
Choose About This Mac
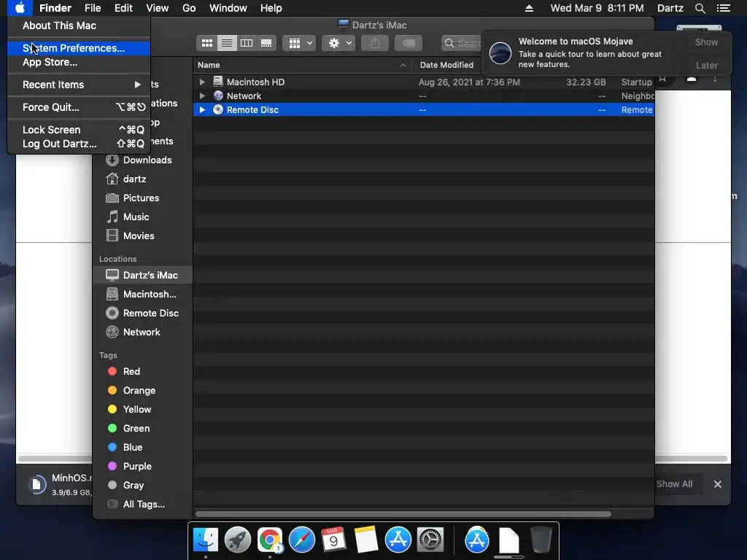coord(79,26)
